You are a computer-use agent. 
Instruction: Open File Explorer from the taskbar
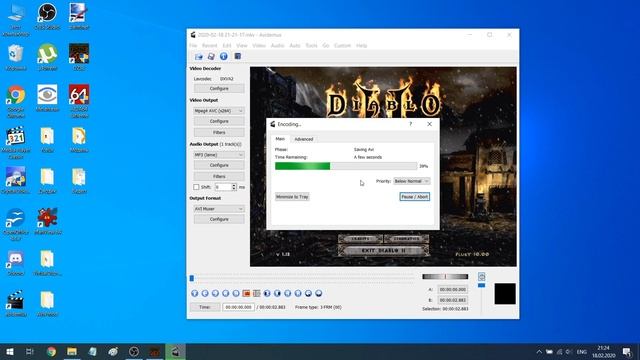click(72, 351)
